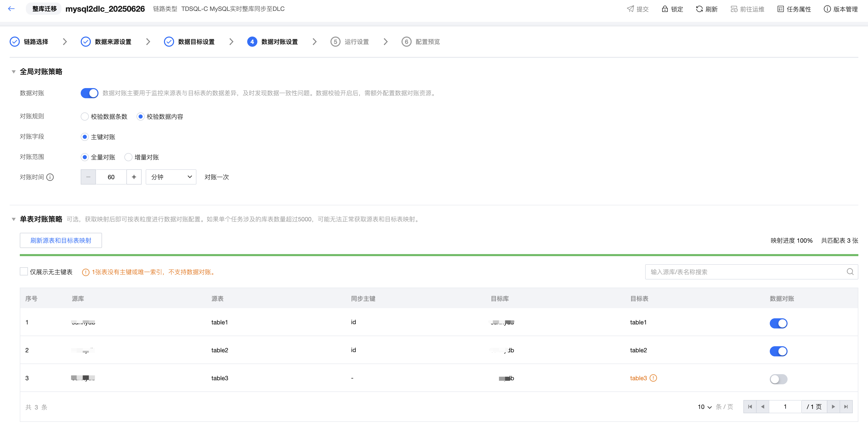Open the 10 条/页 page size dropdown
Viewport: 868px width, 430px height.
tap(705, 407)
